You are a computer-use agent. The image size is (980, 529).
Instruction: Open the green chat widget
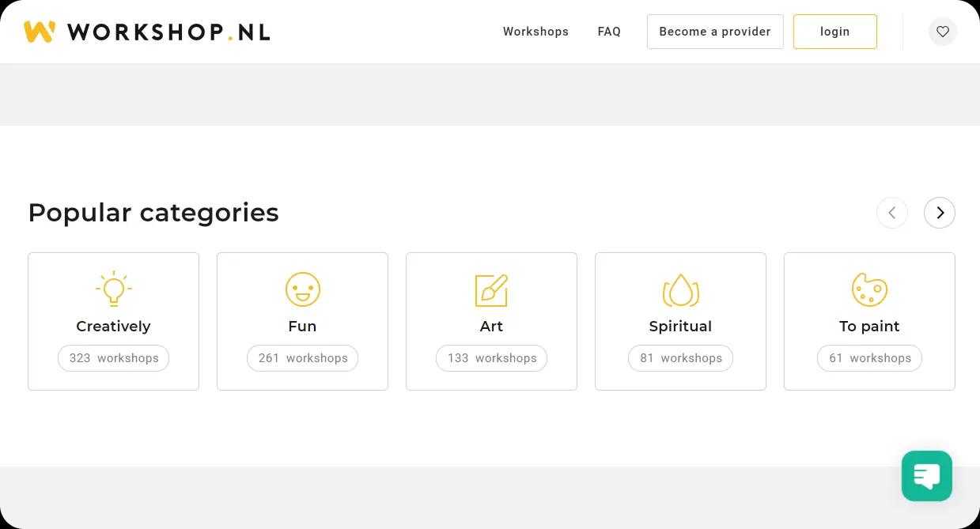tap(926, 476)
